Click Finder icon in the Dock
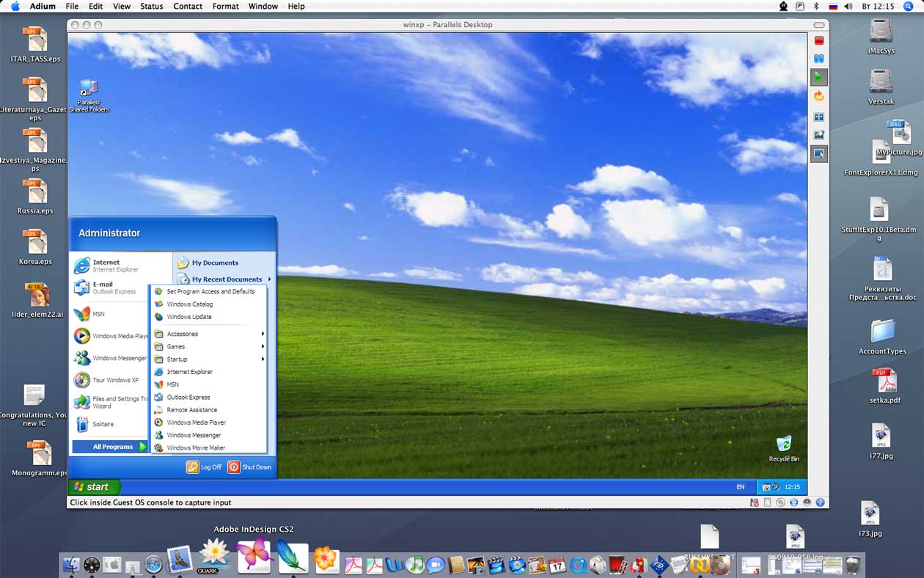Image resolution: width=924 pixels, height=578 pixels. [x=71, y=564]
